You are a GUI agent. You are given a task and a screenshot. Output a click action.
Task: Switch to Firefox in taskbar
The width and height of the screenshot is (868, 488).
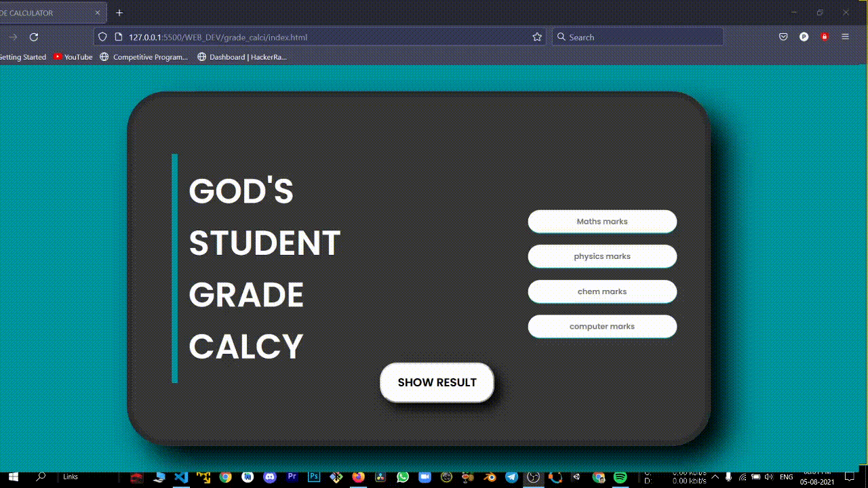[x=359, y=477]
